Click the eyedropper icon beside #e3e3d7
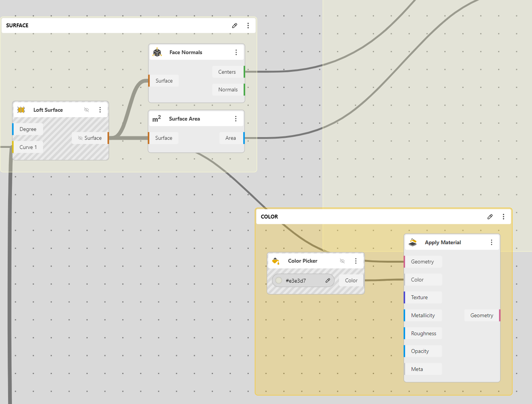This screenshot has width=532, height=404. point(328,280)
